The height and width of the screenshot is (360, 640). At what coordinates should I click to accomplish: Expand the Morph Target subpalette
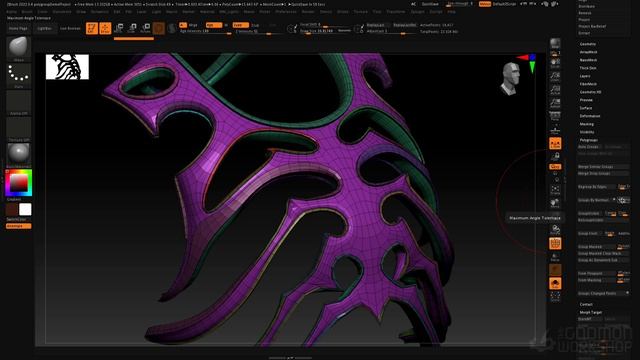591,312
